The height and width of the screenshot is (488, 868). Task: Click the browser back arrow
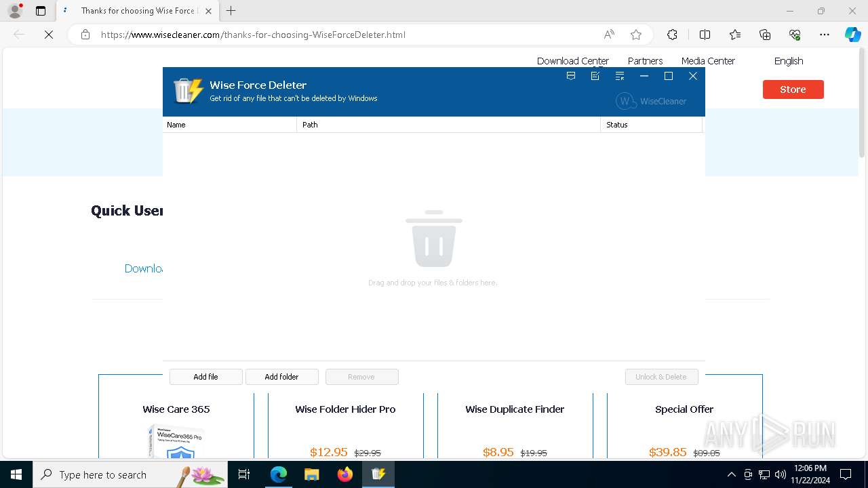[19, 35]
